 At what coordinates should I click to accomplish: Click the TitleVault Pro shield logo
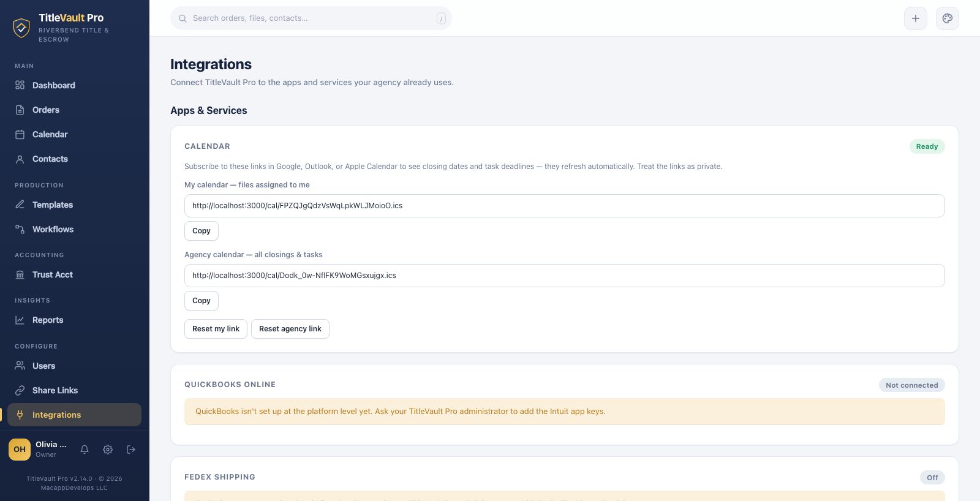[x=21, y=28]
